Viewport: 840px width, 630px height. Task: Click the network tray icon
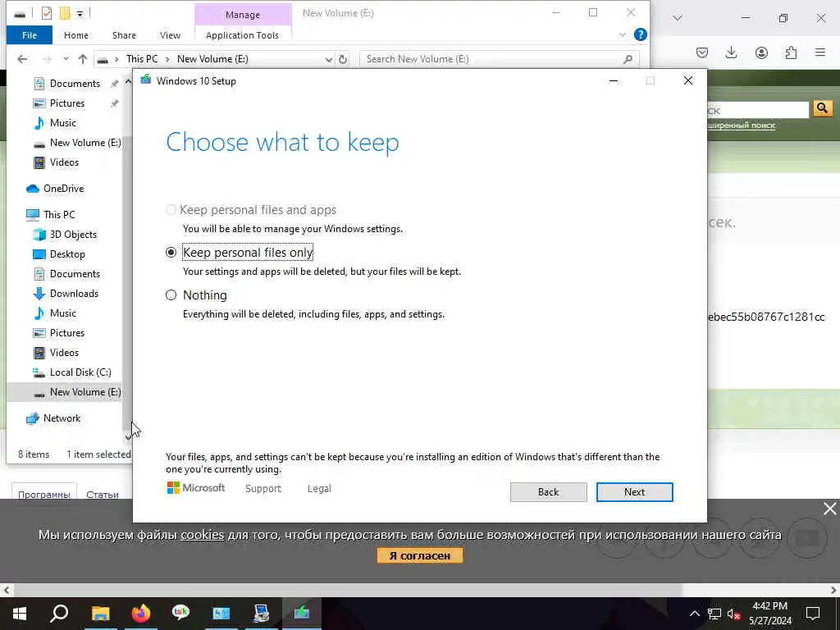pyautogui.click(x=714, y=614)
